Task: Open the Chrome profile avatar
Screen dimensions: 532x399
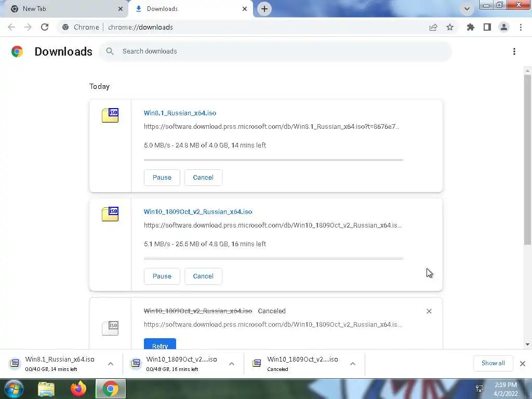Action: [504, 27]
